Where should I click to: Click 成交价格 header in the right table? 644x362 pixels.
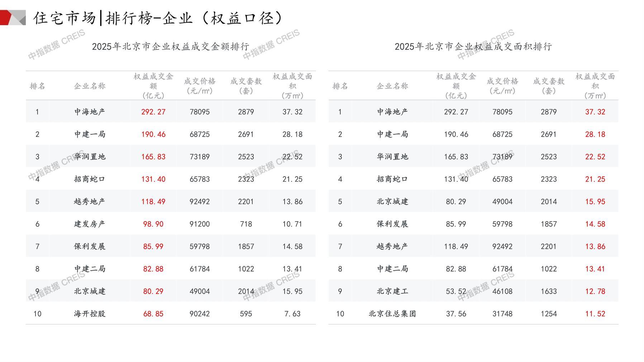[502, 86]
